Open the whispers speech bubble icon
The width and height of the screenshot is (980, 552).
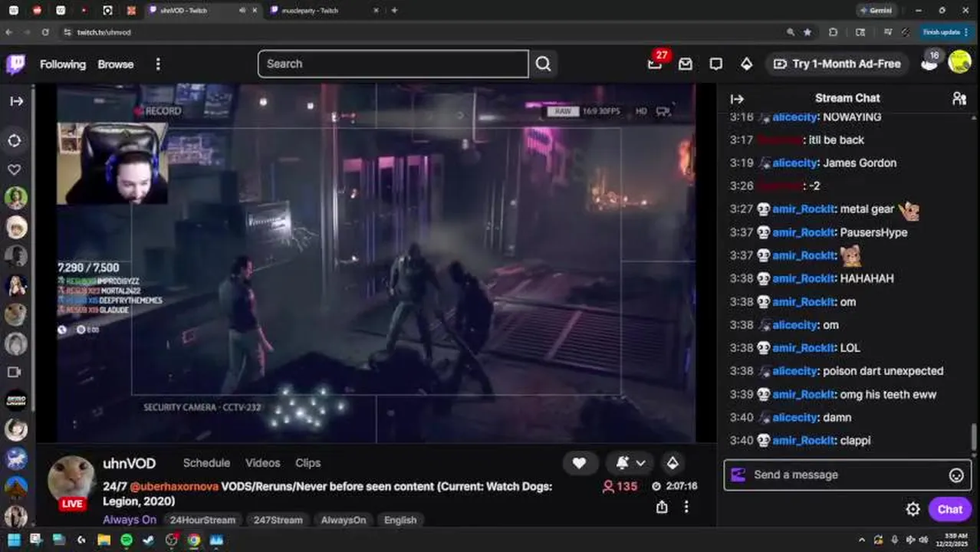click(716, 64)
